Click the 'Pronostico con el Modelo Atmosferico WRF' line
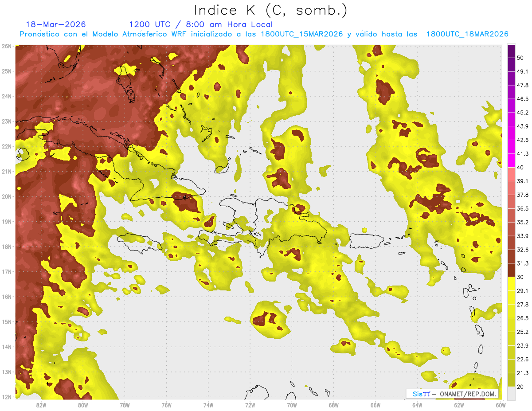This screenshot has width=532, height=411. tap(264, 34)
